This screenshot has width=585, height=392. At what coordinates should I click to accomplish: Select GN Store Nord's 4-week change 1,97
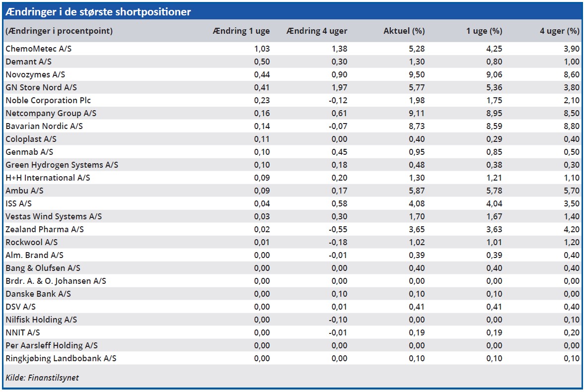(339, 87)
